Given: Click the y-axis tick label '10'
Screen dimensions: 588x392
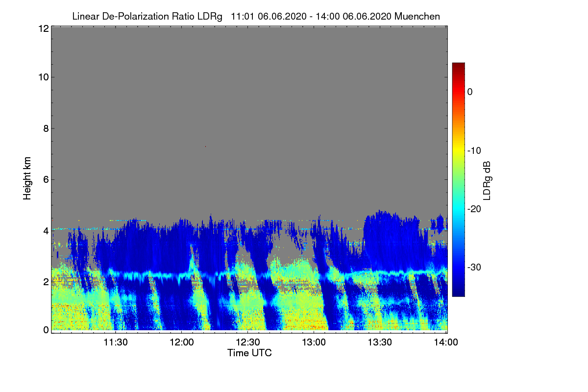Looking at the screenshot, I should [43, 77].
